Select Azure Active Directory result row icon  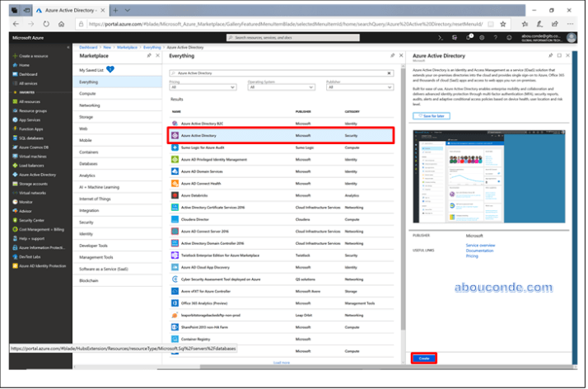(175, 134)
